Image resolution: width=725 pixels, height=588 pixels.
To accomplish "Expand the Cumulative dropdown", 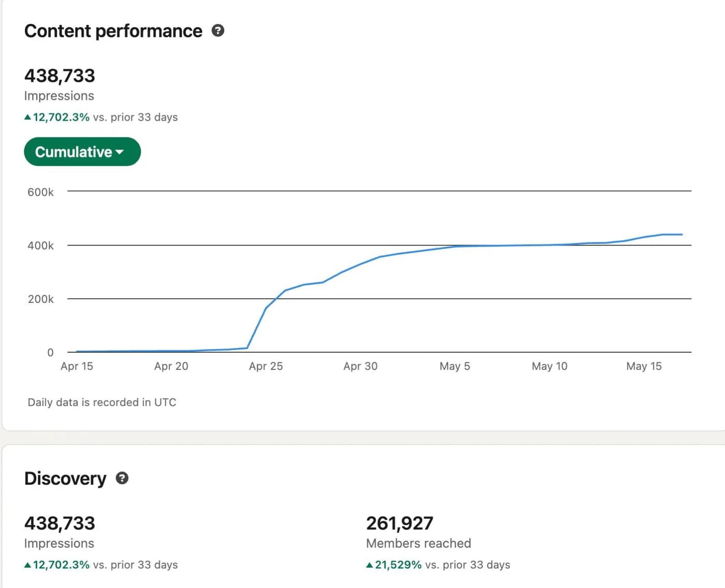I will point(82,152).
